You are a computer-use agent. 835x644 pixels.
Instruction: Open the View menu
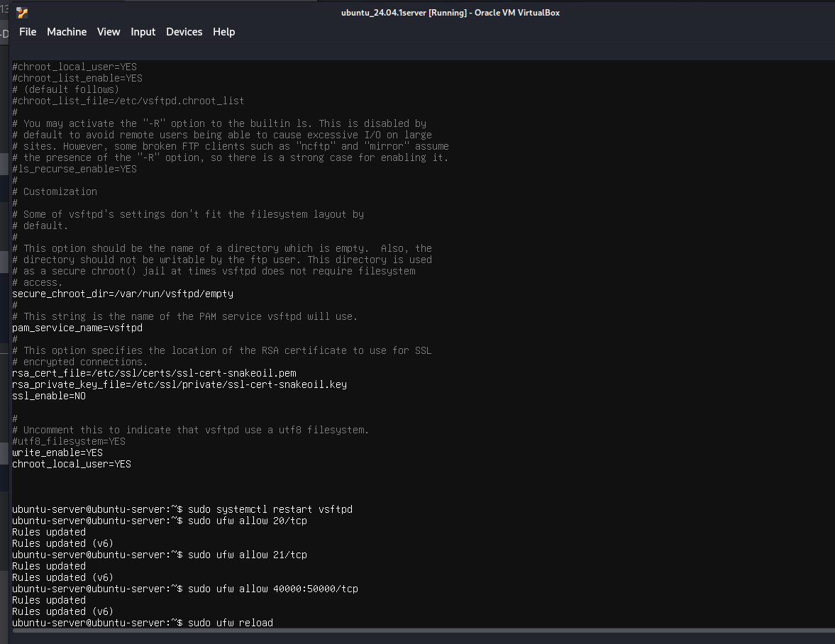click(109, 32)
